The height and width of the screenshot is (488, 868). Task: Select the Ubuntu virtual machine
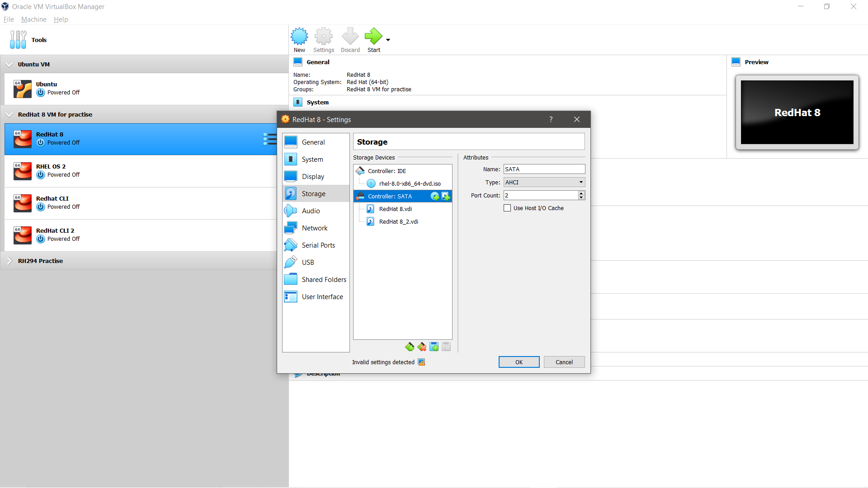146,89
